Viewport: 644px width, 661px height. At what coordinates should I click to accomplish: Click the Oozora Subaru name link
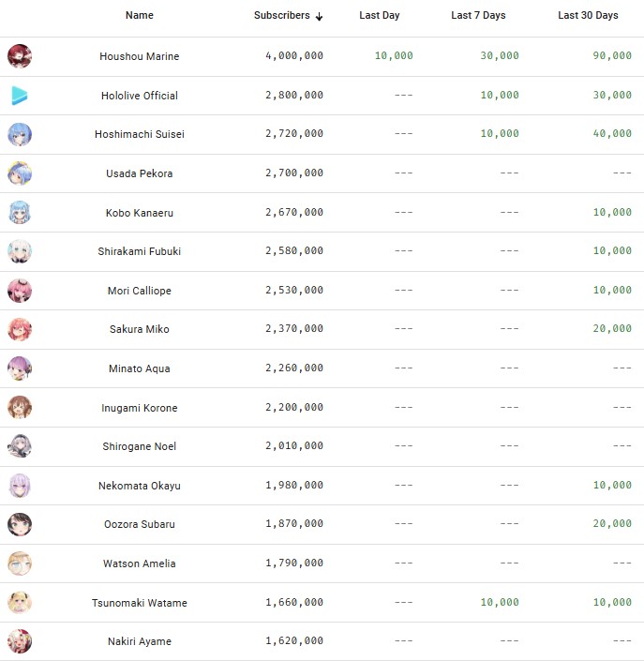coord(139,524)
